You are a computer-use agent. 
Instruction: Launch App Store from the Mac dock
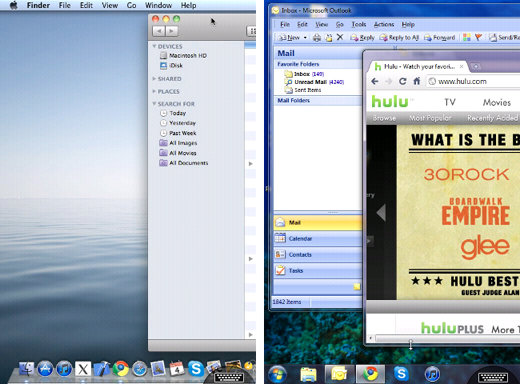tap(45, 369)
